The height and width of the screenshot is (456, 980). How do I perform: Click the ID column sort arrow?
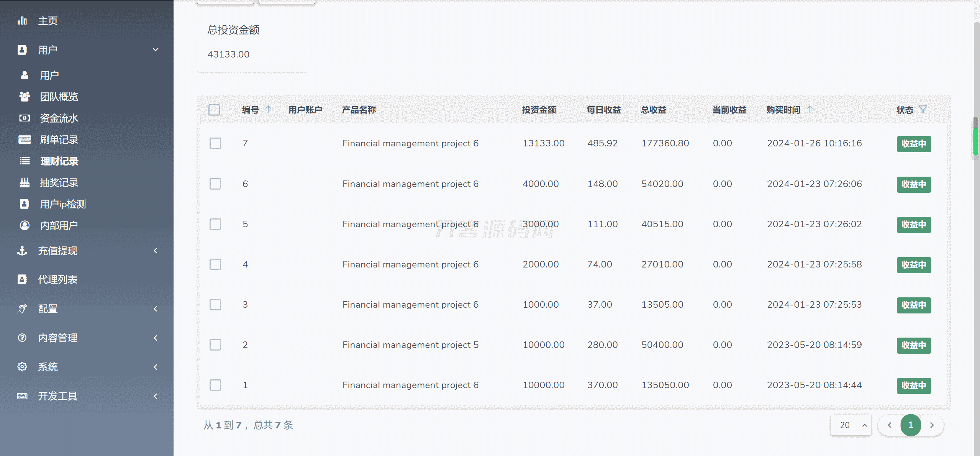(x=268, y=110)
